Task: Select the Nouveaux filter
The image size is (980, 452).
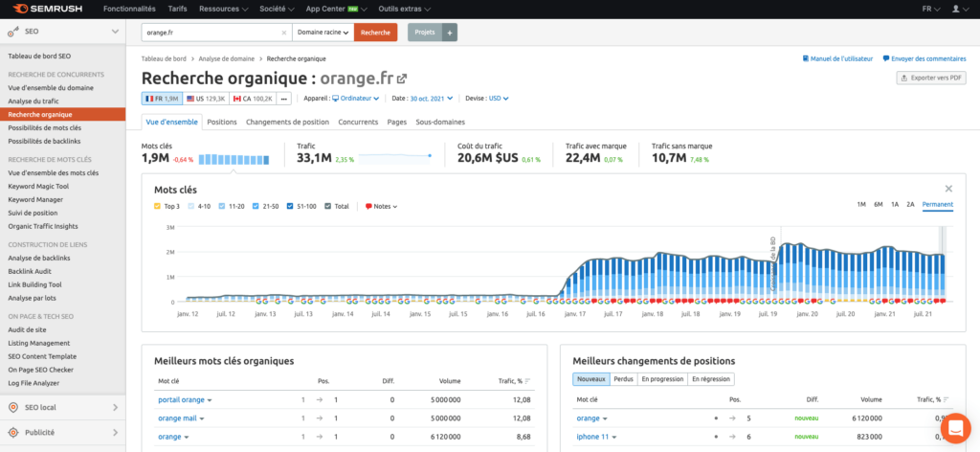Action: (x=591, y=379)
